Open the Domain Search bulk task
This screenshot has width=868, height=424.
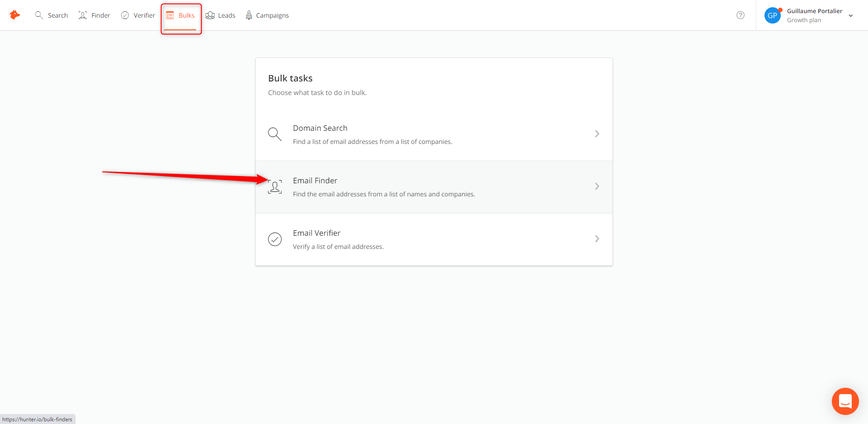click(434, 134)
